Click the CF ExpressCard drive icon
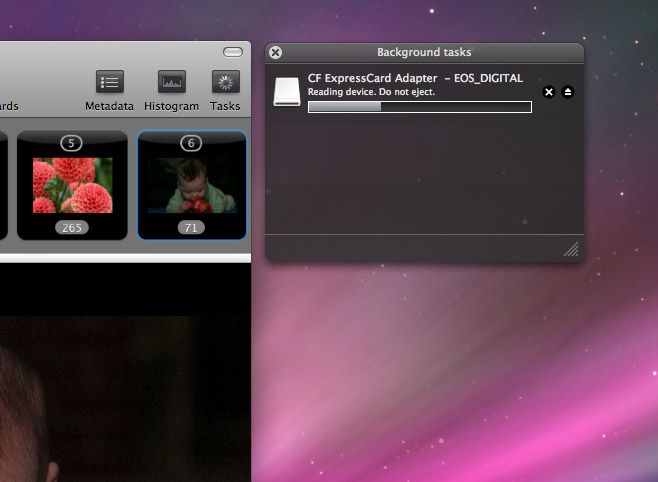 [287, 92]
